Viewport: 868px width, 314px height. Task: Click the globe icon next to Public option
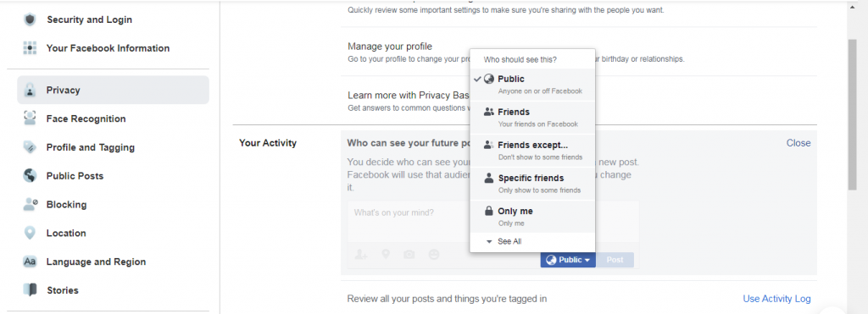(x=489, y=79)
